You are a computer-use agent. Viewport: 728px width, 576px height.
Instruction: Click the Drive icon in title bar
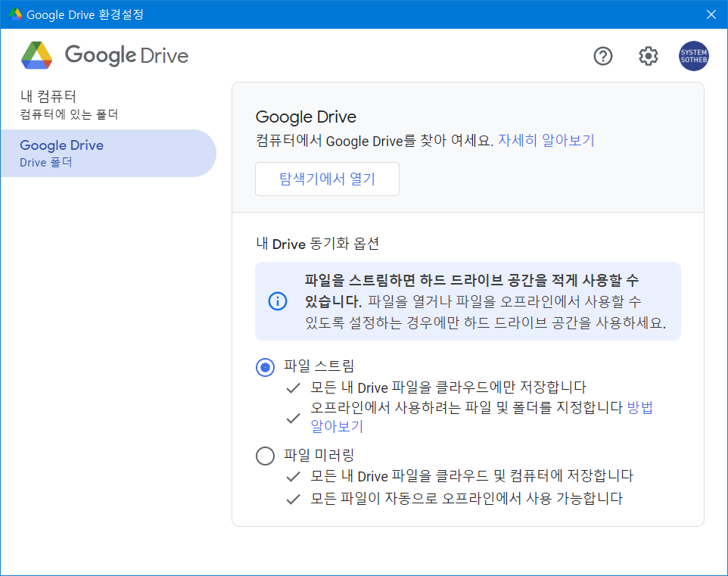(x=15, y=14)
